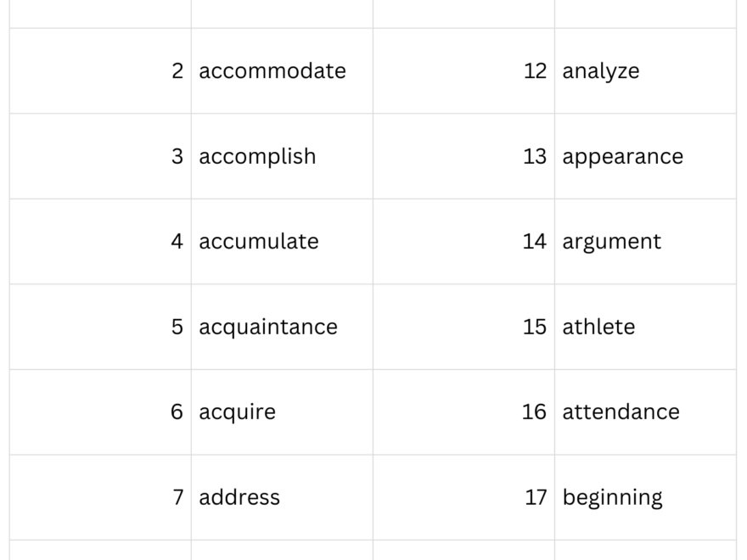The width and height of the screenshot is (747, 560).
Task: Click the number 12 cell
Action: pos(535,71)
